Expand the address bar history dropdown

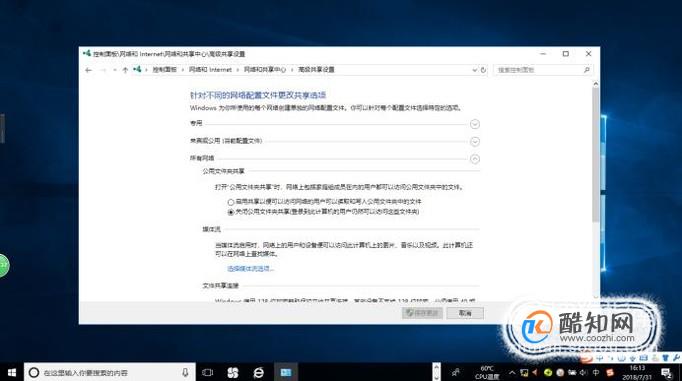[475, 70]
